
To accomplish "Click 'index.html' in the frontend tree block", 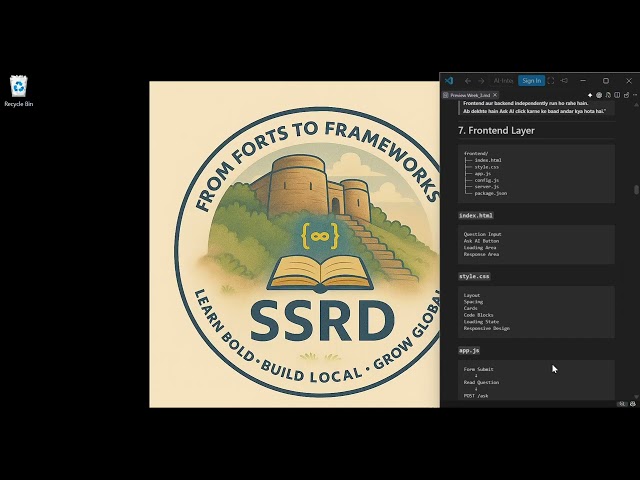I will 488,160.
